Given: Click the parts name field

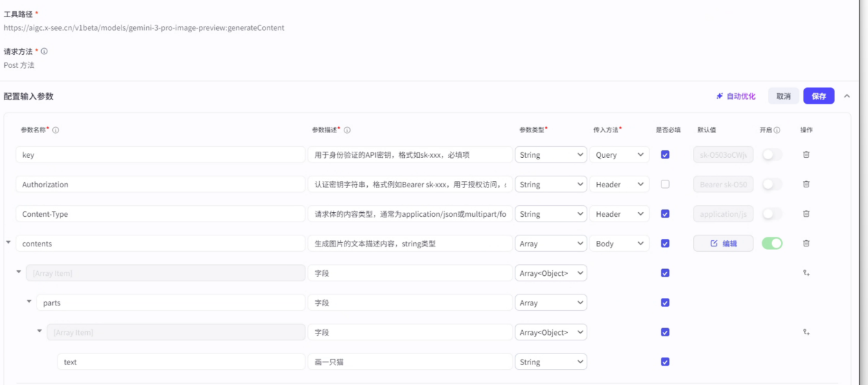Looking at the screenshot, I should 171,303.
